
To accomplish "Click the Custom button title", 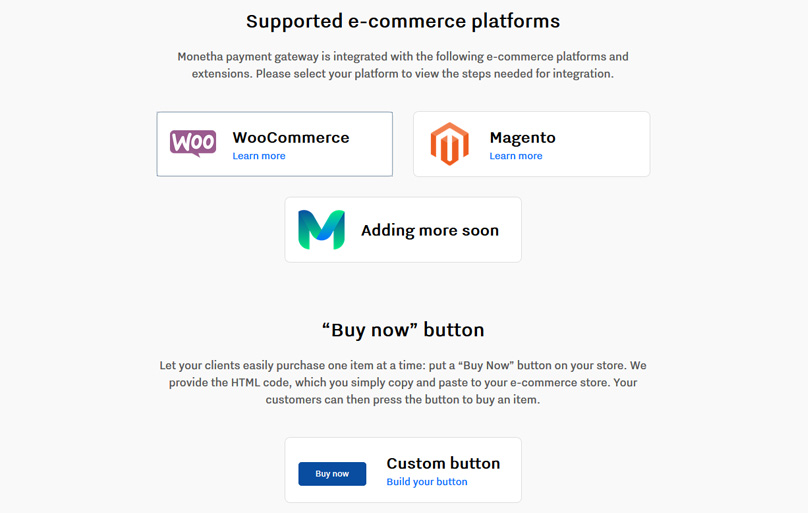I will (443, 464).
